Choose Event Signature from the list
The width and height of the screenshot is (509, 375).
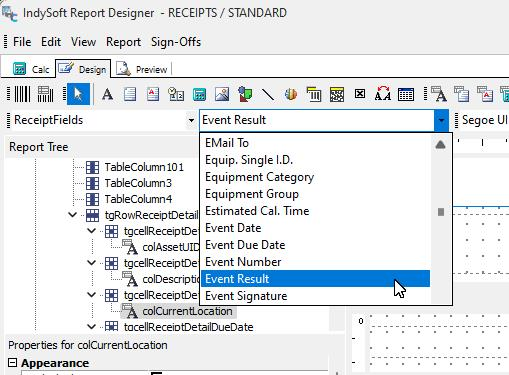tap(315, 296)
